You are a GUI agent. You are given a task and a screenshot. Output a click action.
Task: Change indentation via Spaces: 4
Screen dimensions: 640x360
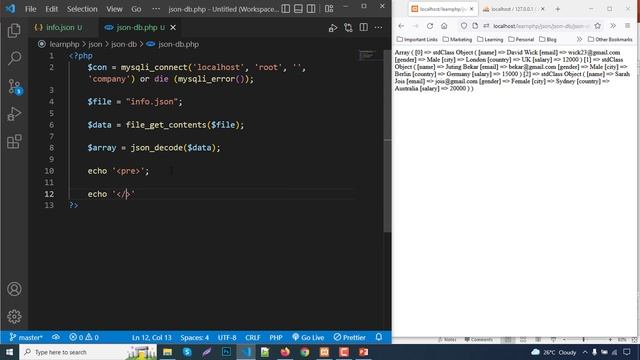click(195, 337)
